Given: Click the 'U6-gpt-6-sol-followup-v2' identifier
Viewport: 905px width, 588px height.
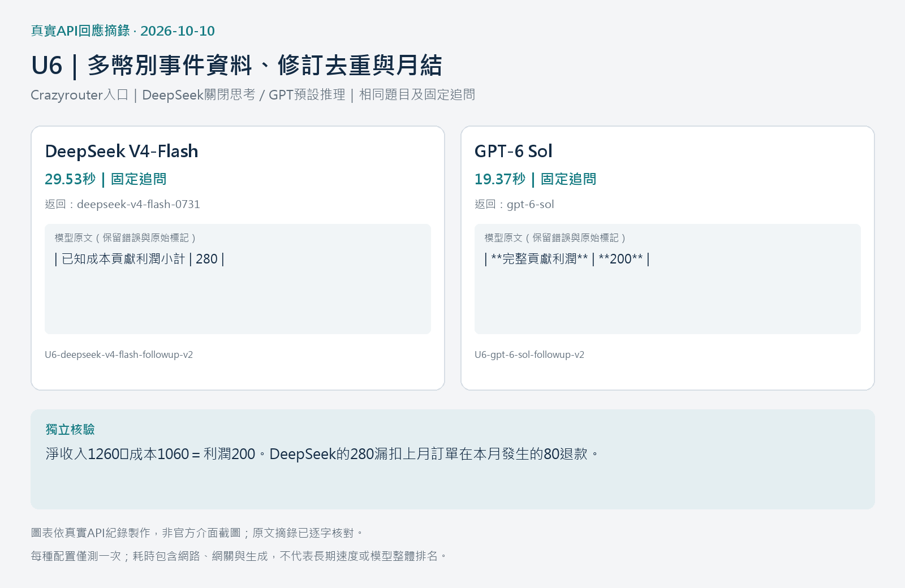Looking at the screenshot, I should coord(529,354).
